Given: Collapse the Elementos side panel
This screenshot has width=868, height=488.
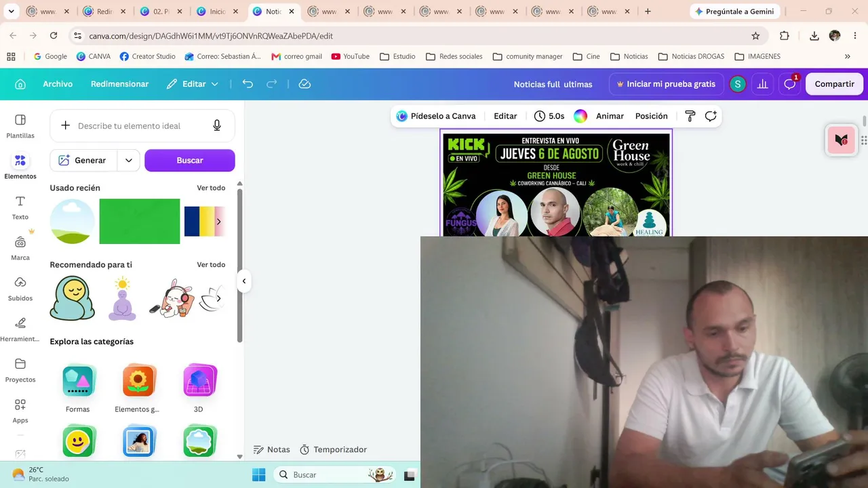Looking at the screenshot, I should point(244,281).
